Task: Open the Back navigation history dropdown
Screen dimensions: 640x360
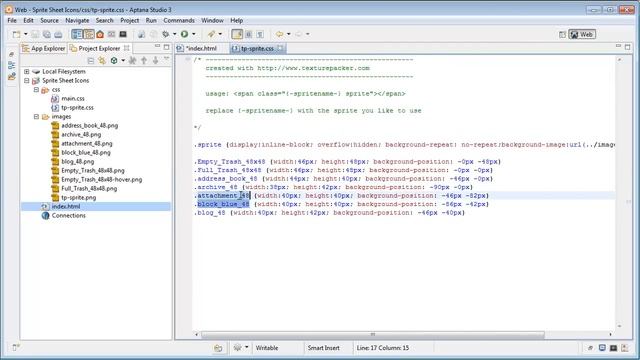Action: coord(289,34)
